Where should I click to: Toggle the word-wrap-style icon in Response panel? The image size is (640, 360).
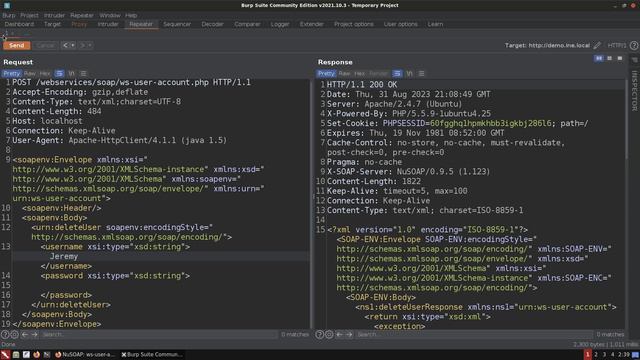click(397, 73)
